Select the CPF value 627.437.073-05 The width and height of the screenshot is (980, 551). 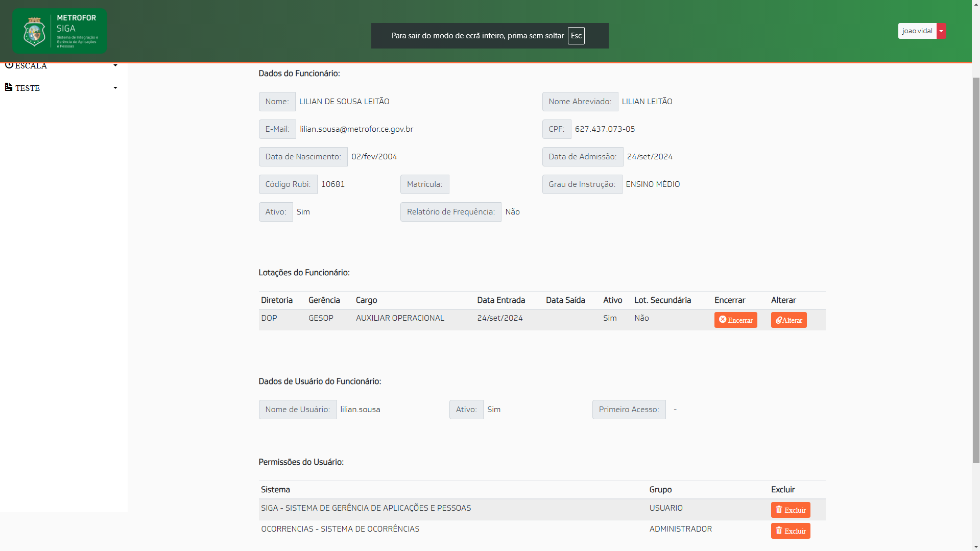[x=605, y=129]
